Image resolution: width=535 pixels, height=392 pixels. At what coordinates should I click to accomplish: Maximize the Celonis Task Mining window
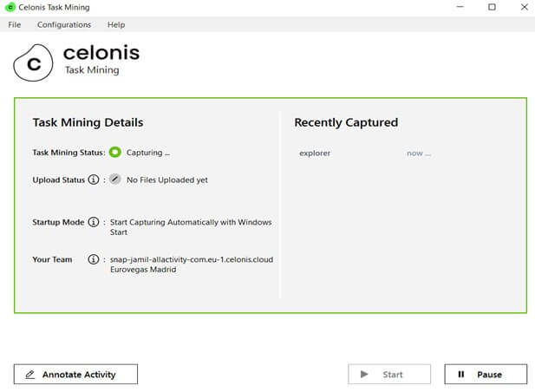pyautogui.click(x=492, y=7)
